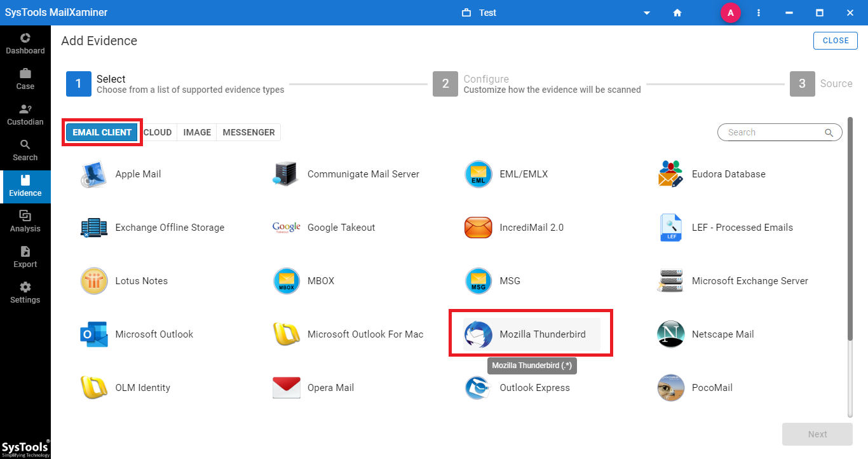Choose the Opera Mail icon
This screenshot has height=459, width=868.
[x=286, y=388]
